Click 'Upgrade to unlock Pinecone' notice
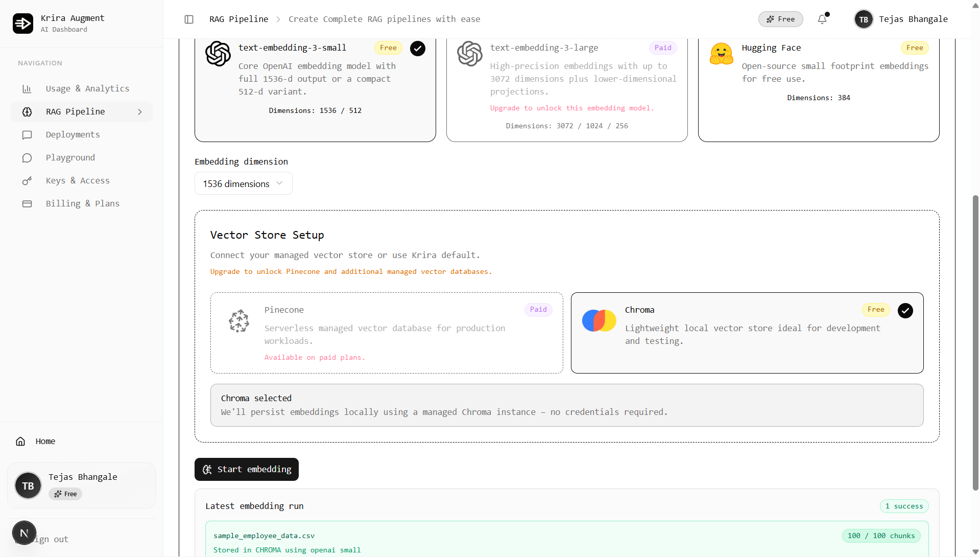The width and height of the screenshot is (980, 557). (351, 272)
